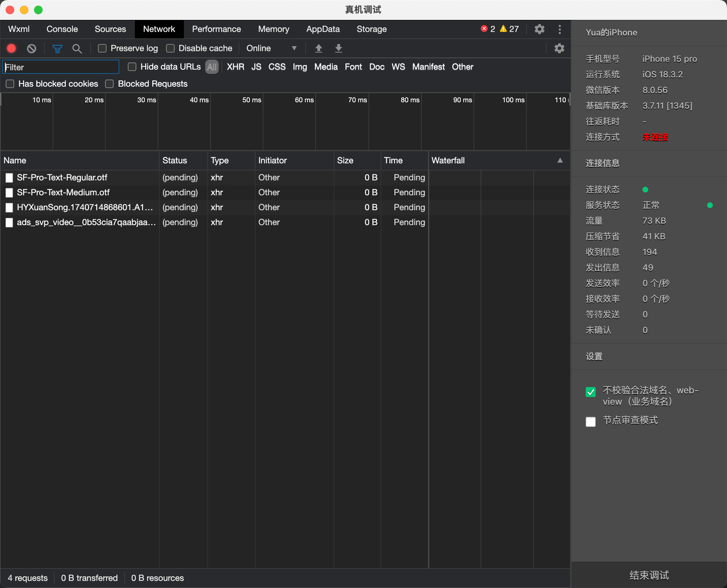The image size is (727, 588).
Task: Open network settings gear in the toolbar
Action: (x=559, y=48)
